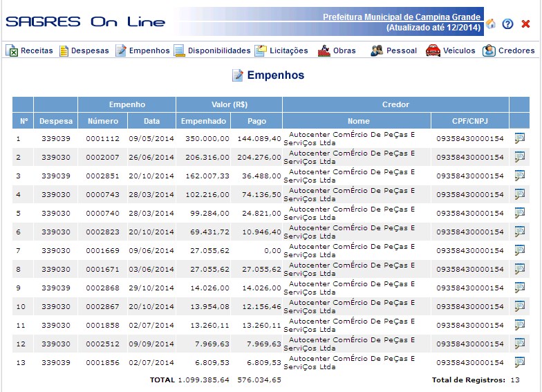Image resolution: width=542 pixels, height=392 pixels.
Task: Click the red X exit icon
Action: 525,24
